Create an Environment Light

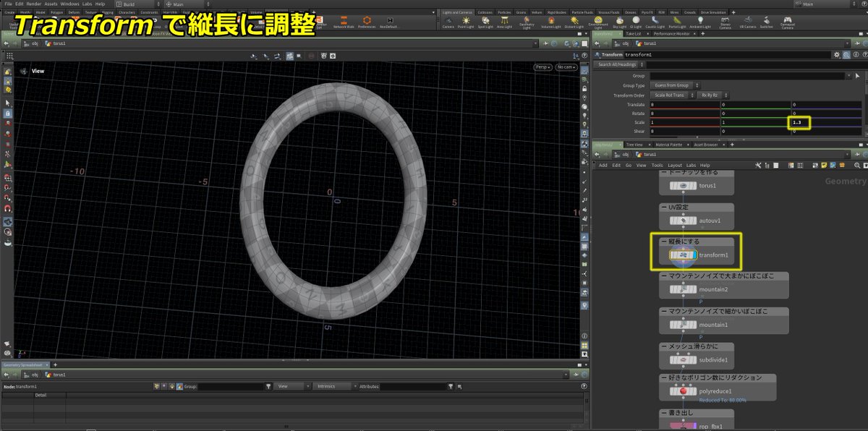pos(597,23)
